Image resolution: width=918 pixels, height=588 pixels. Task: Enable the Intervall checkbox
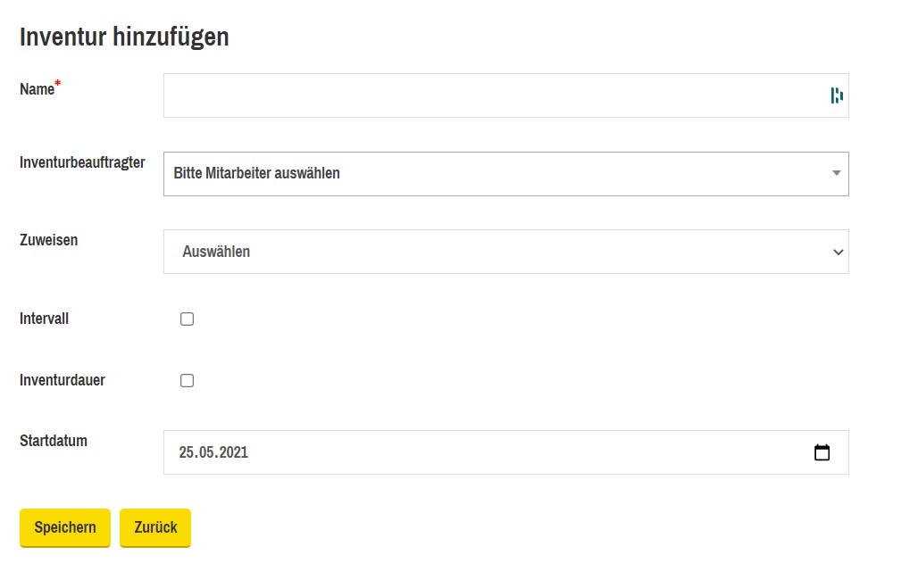[187, 319]
